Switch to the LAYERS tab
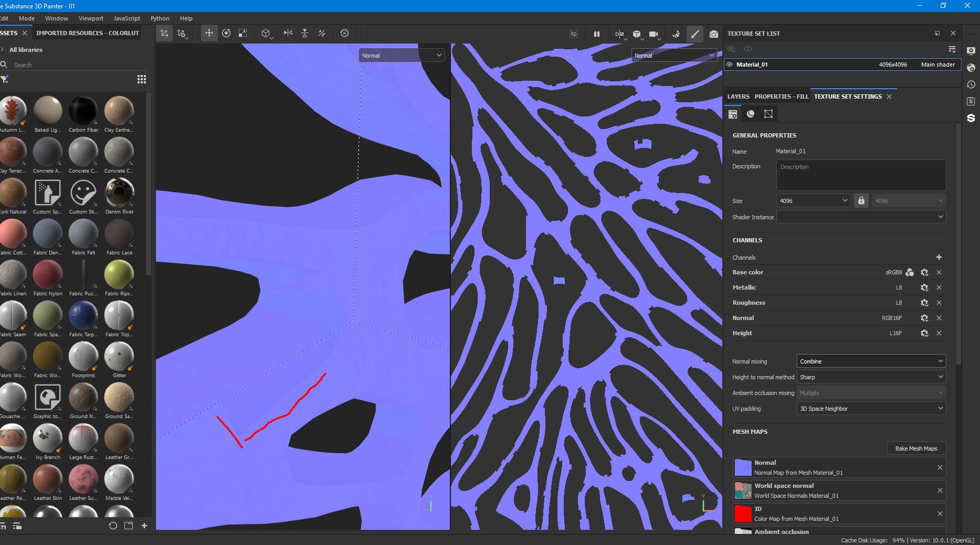 click(738, 97)
